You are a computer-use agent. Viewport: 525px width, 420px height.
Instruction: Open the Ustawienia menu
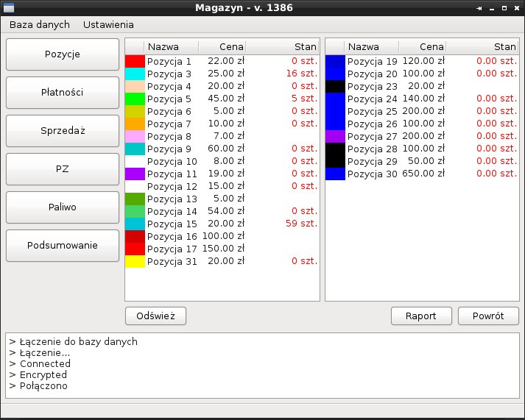(x=108, y=25)
